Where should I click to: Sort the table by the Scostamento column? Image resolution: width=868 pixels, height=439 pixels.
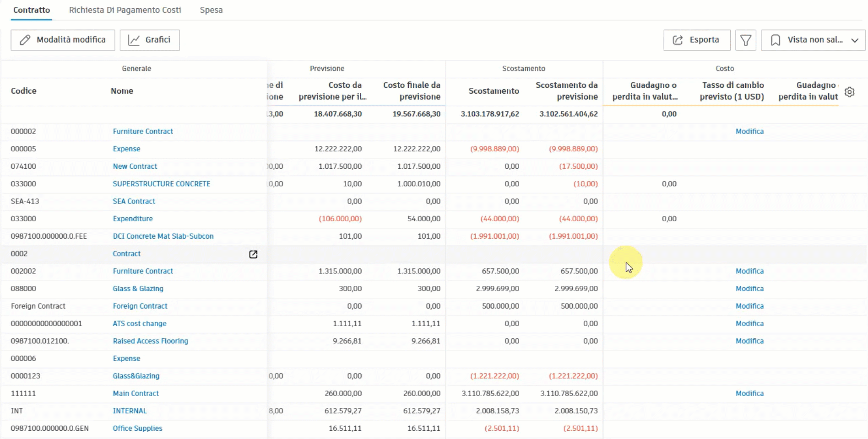494,91
